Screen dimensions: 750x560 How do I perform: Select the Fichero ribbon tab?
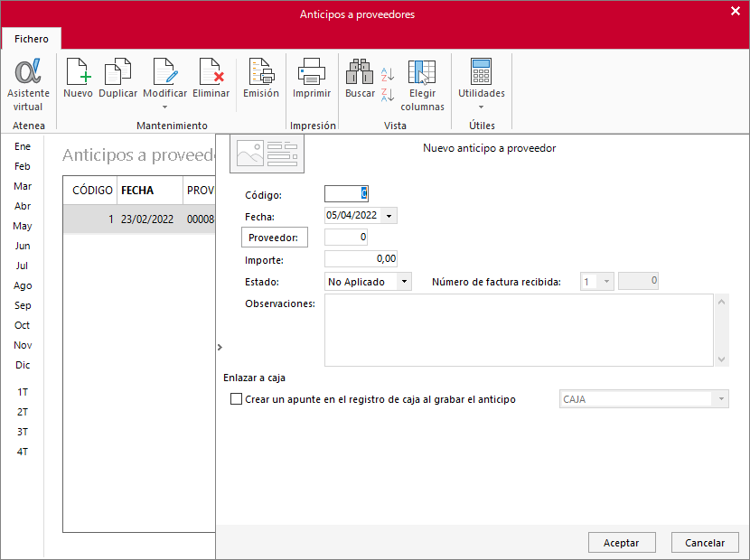(x=31, y=39)
